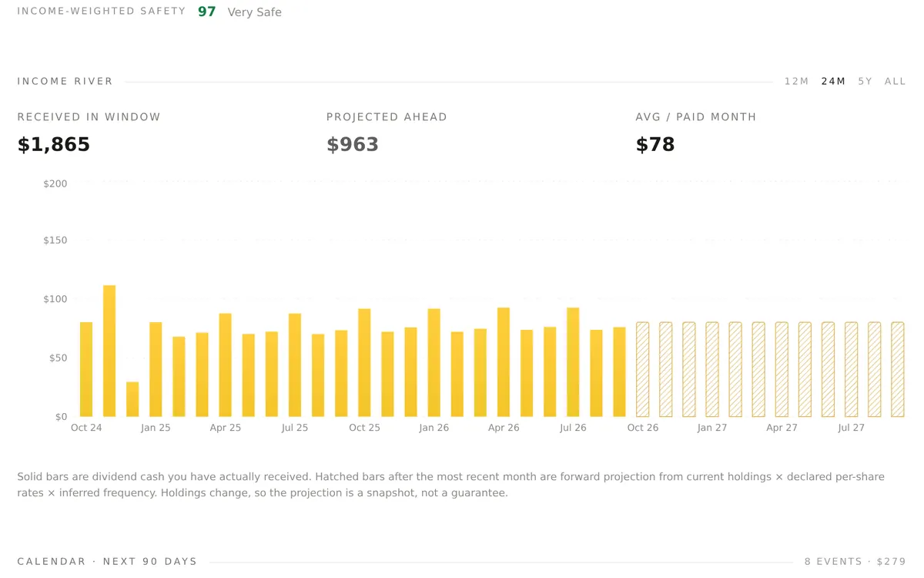
Task: Click the solid bar above Oct 25
Action: point(364,363)
